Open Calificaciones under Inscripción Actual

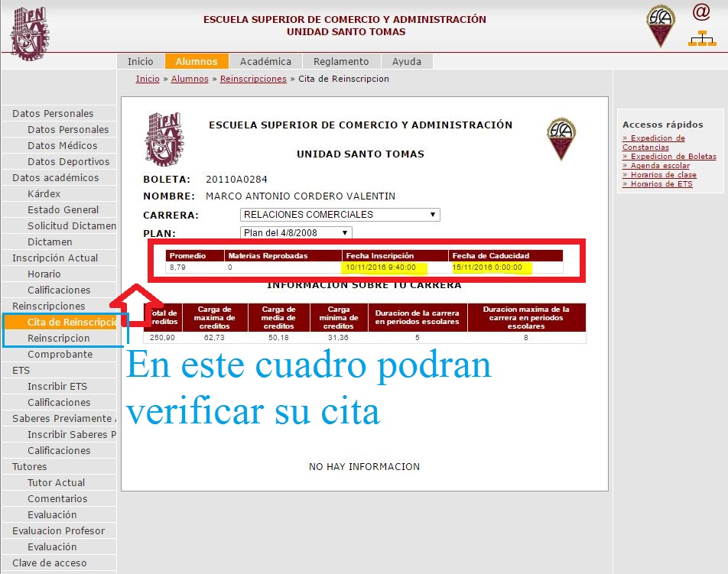pyautogui.click(x=58, y=290)
